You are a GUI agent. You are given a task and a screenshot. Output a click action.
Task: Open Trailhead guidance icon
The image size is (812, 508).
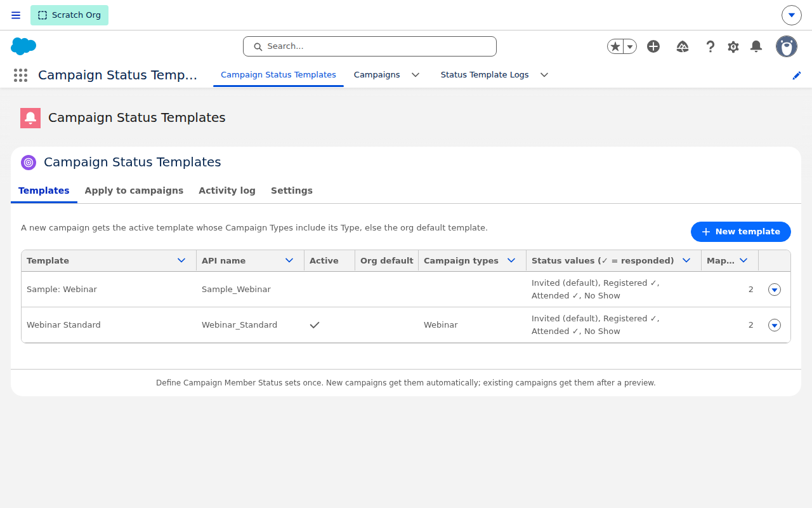click(x=683, y=46)
